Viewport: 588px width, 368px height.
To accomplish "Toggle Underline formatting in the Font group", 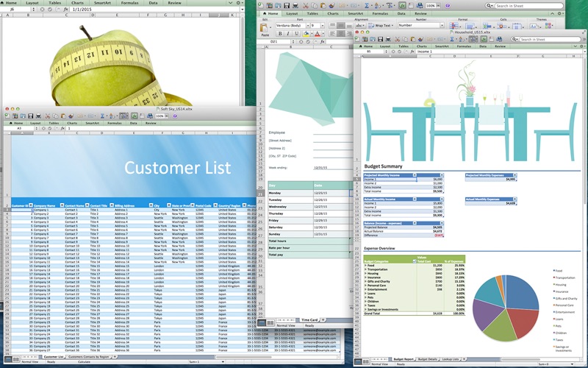I will point(298,34).
